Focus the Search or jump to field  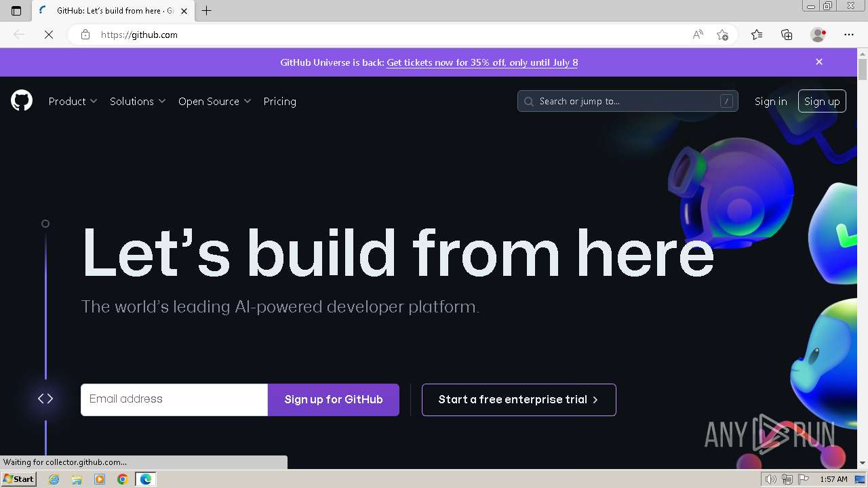pyautogui.click(x=627, y=101)
